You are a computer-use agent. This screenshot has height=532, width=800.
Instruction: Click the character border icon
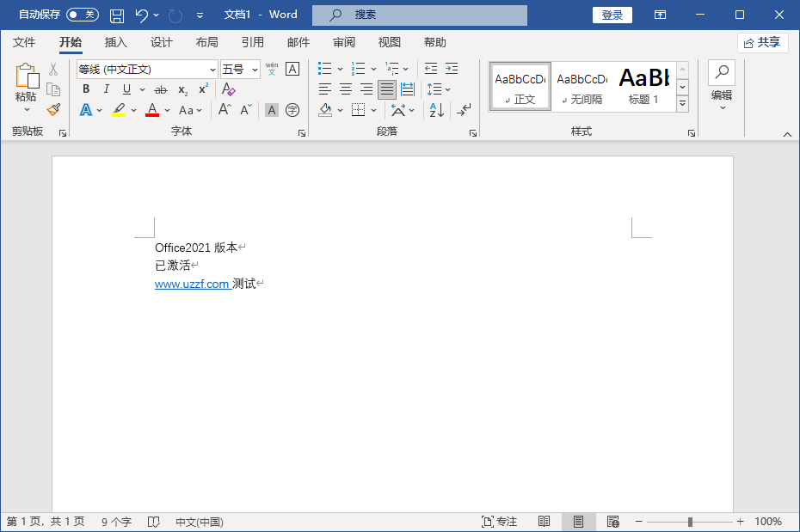point(292,69)
